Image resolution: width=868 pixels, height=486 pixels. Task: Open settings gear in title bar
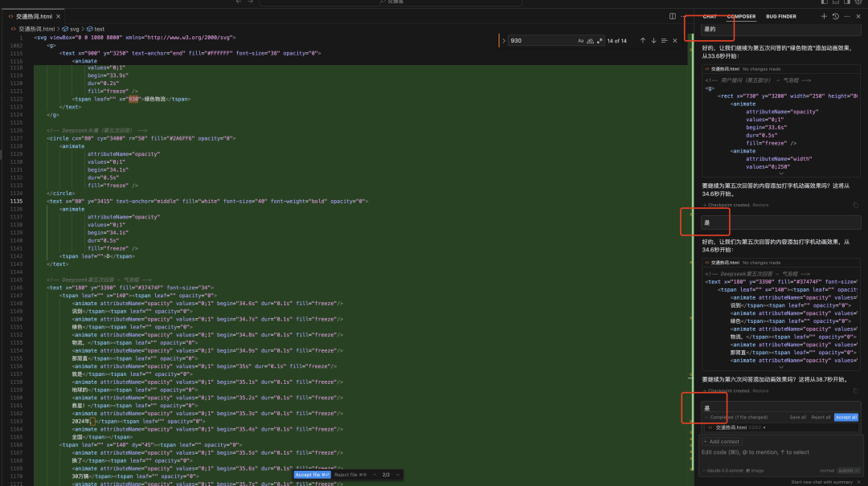(858, 2)
